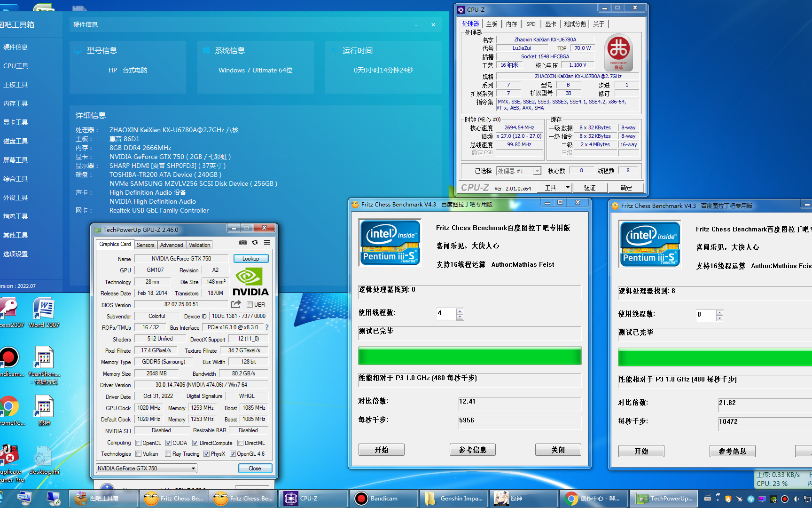Image resolution: width=812 pixels, height=508 pixels.
Task: Expand the 工具 dropdown arrow in CPU-Z
Action: [568, 188]
